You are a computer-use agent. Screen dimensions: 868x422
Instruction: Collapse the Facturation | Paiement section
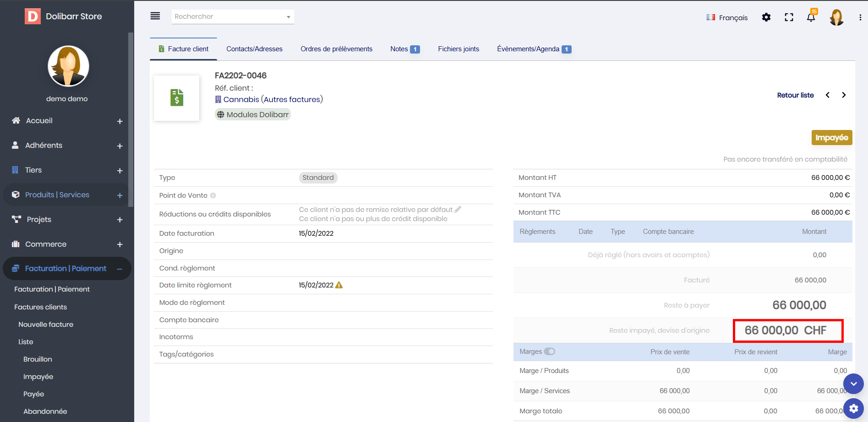click(x=120, y=269)
